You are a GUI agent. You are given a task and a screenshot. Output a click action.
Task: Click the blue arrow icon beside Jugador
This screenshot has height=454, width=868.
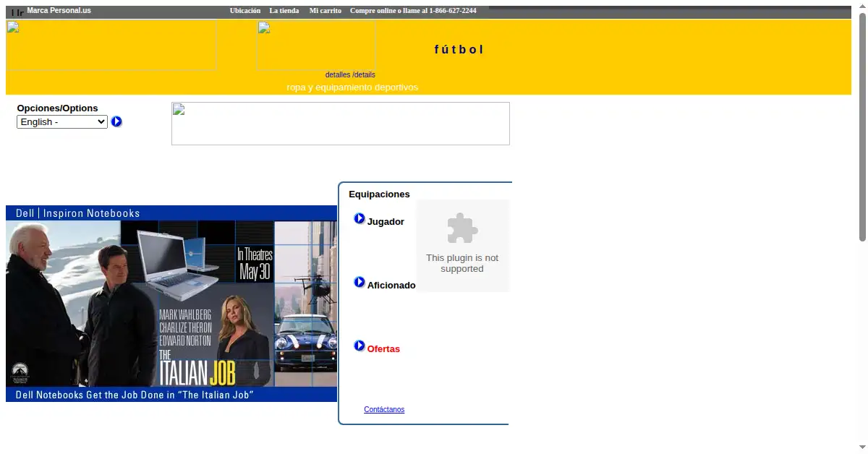359,218
